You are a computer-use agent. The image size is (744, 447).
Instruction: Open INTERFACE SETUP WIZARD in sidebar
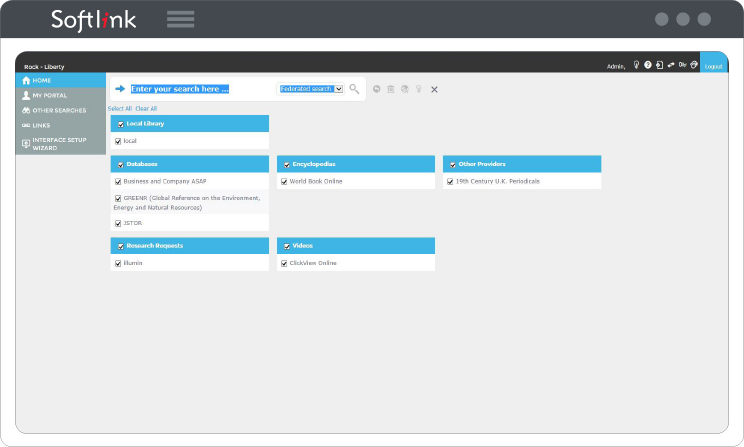[61, 144]
